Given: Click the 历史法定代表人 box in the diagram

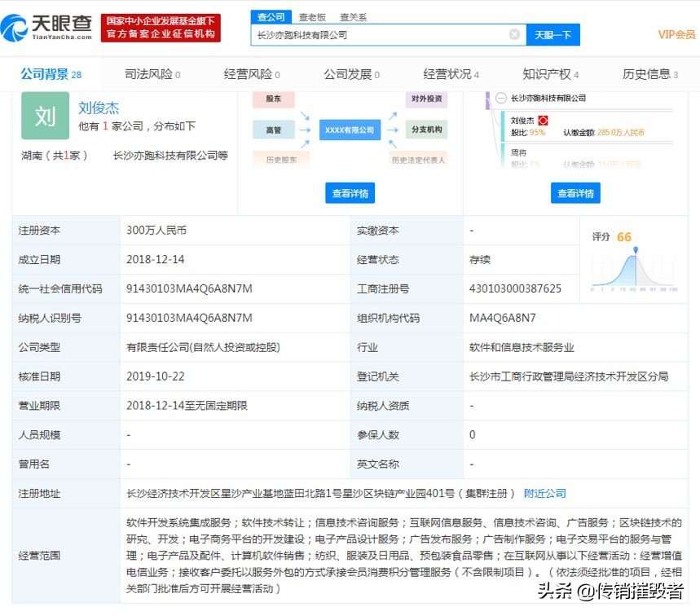Looking at the screenshot, I should click(418, 160).
